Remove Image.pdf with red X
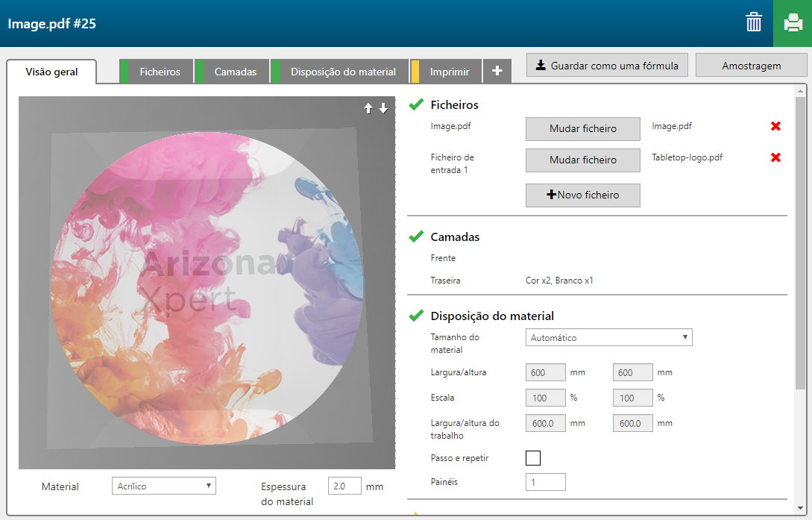 pyautogui.click(x=775, y=126)
